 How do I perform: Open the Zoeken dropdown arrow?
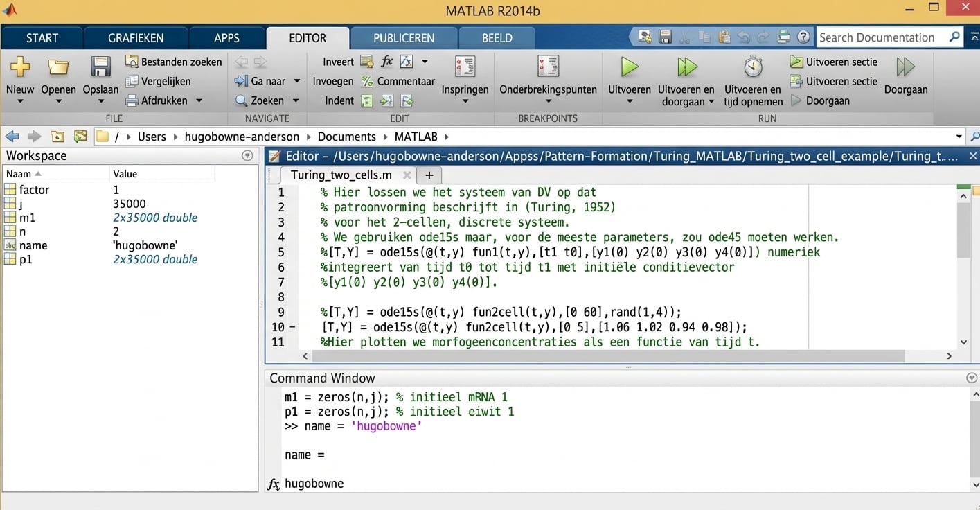click(297, 100)
